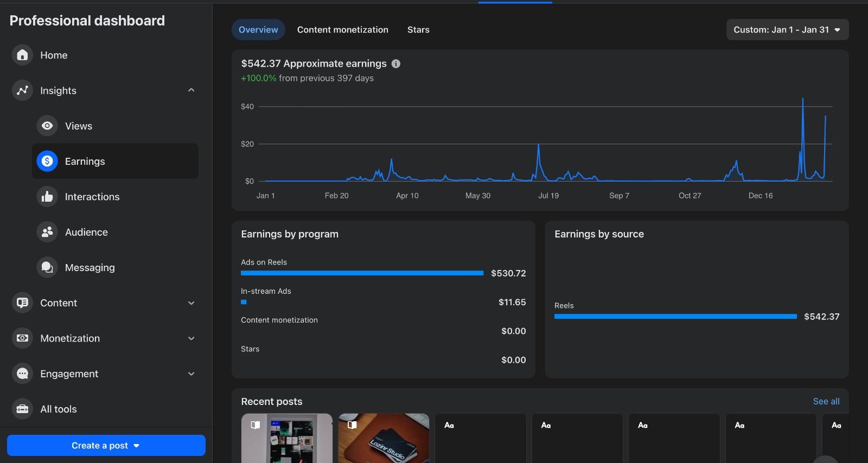The width and height of the screenshot is (868, 463).
Task: Switch to the Content monetization tab
Action: [x=343, y=30]
